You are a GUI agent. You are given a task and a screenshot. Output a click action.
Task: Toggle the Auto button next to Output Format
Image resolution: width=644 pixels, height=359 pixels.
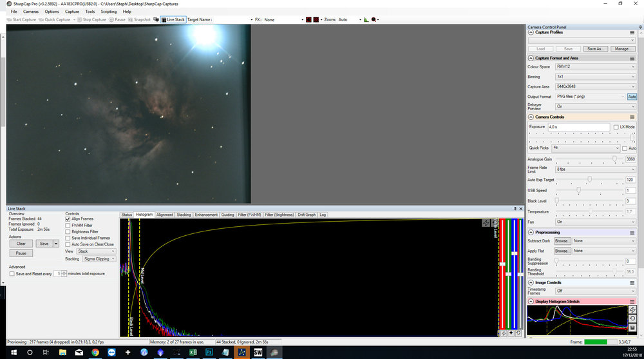click(632, 97)
